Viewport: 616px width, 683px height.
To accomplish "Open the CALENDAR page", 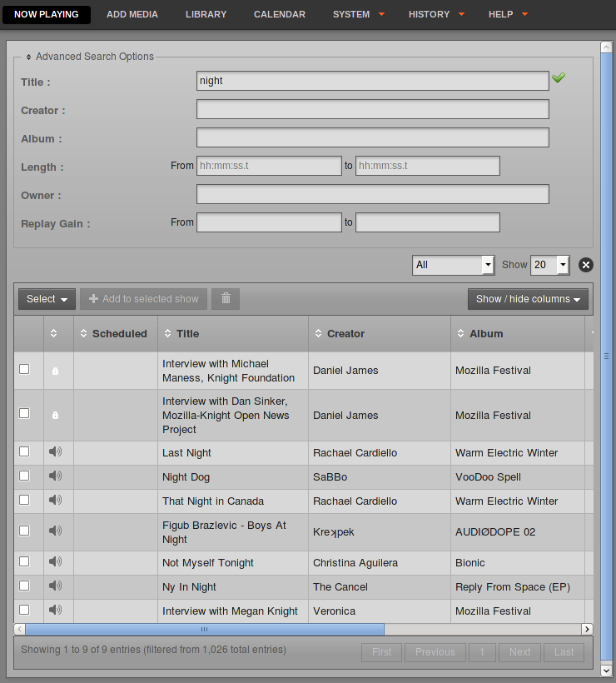I will (x=280, y=14).
